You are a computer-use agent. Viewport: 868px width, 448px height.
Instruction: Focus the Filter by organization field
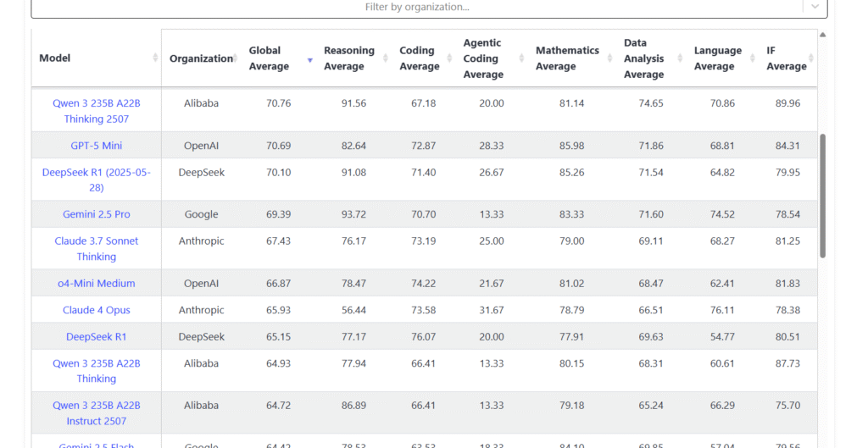coord(416,7)
